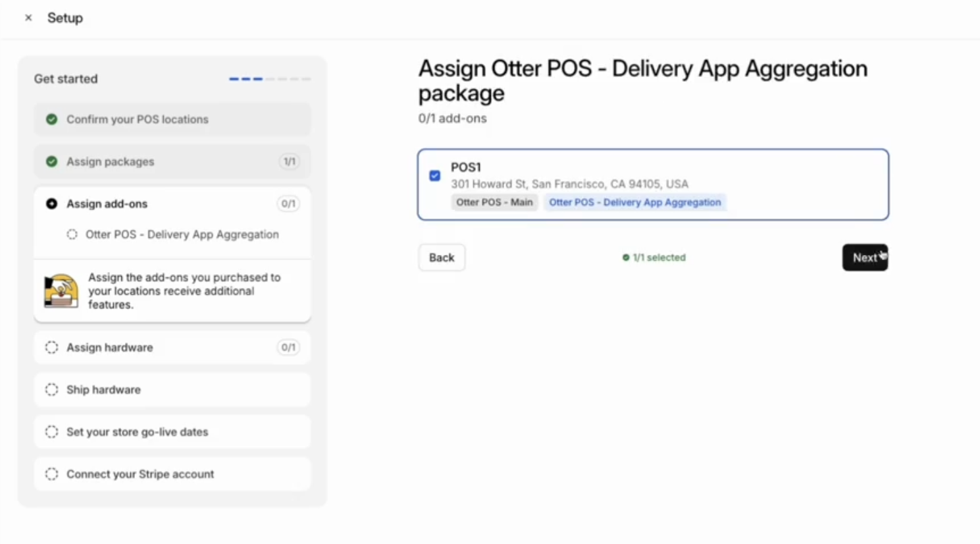Click the filled circle icon beside Assign add-ons
This screenshot has height=544, width=980.
[51, 204]
